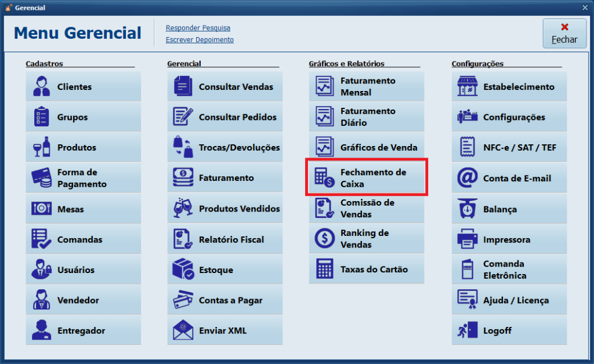This screenshot has width=594, height=364.
Task: Open the Clientes registration icon
Action: 42,86
